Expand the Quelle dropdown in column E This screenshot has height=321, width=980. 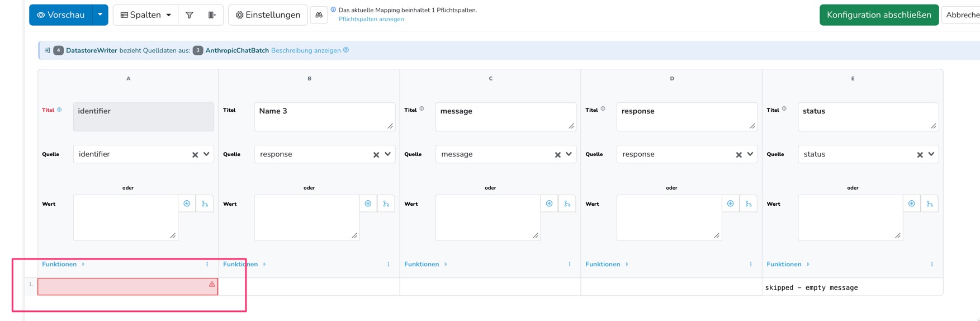[x=931, y=154]
